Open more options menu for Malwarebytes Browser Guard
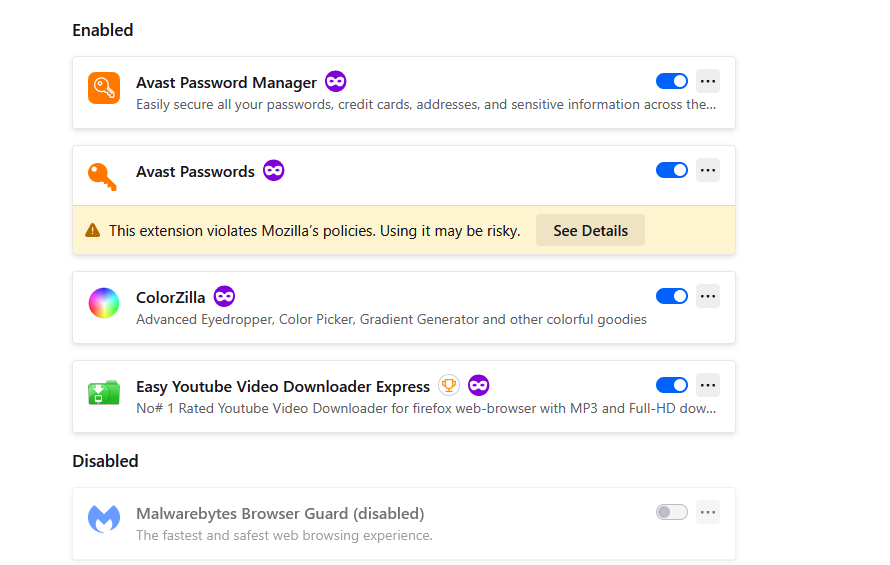This screenshot has width=890, height=565. point(708,512)
